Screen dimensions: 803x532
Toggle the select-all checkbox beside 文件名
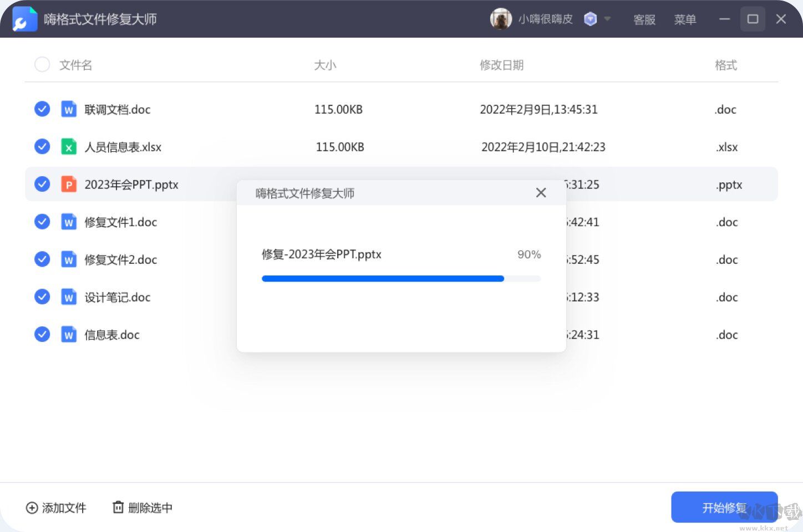tap(42, 65)
